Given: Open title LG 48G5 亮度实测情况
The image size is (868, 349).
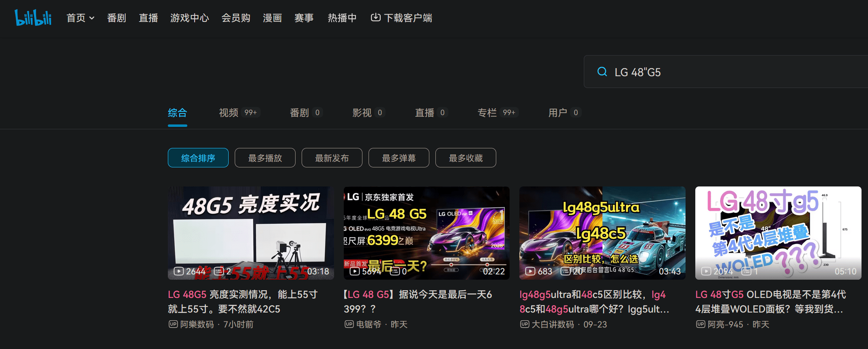Looking at the screenshot, I should tap(243, 302).
